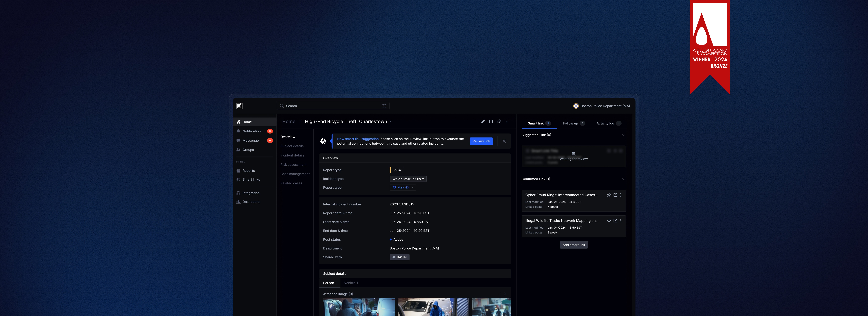
Task: Click the red Messenger count badge 6
Action: (270, 141)
